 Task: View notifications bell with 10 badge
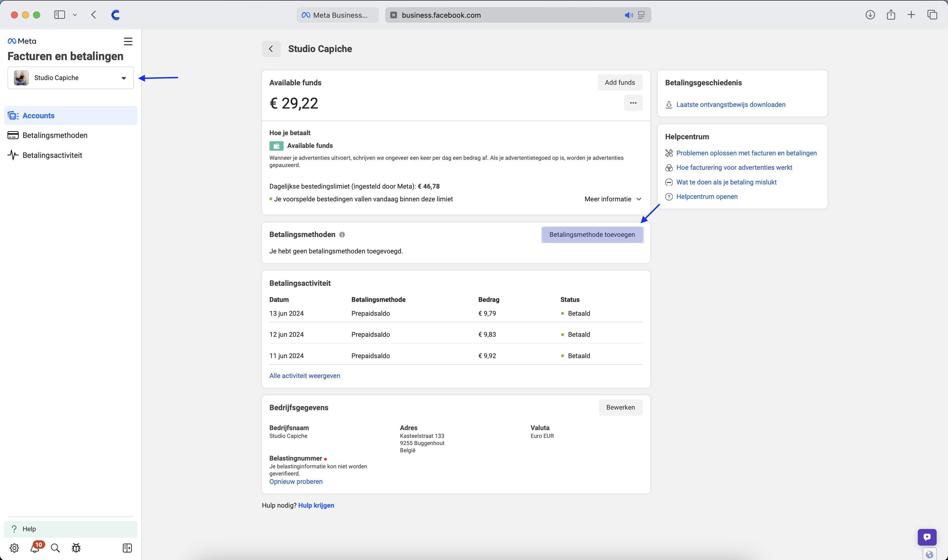tap(35, 548)
